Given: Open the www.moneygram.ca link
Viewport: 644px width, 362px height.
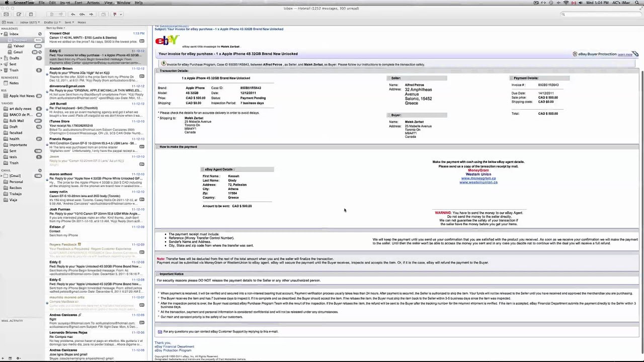Looking at the screenshot, I should point(478,178).
